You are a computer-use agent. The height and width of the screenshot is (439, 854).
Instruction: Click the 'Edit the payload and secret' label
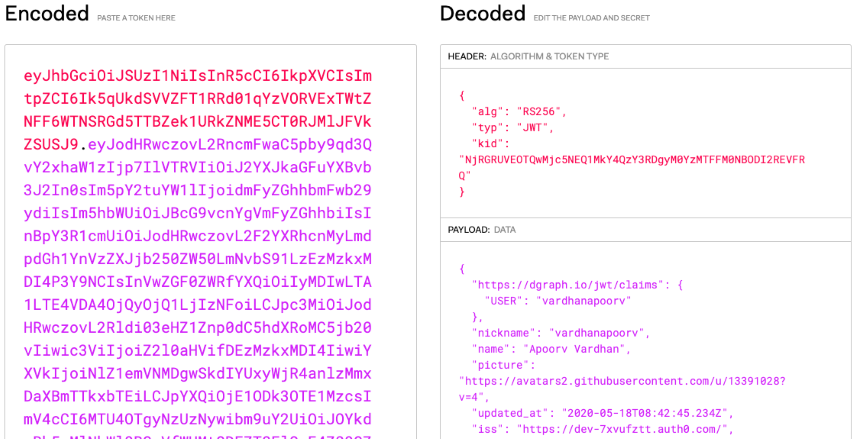tap(591, 17)
